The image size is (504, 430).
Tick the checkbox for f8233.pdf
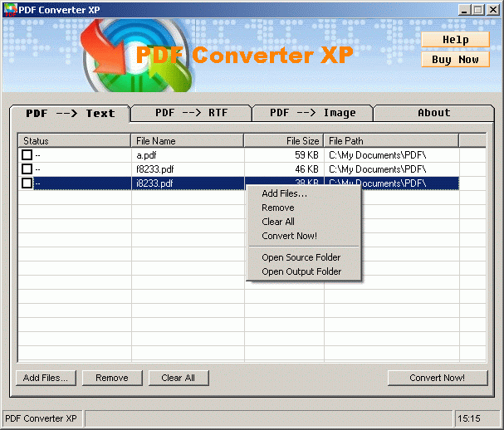tap(27, 169)
